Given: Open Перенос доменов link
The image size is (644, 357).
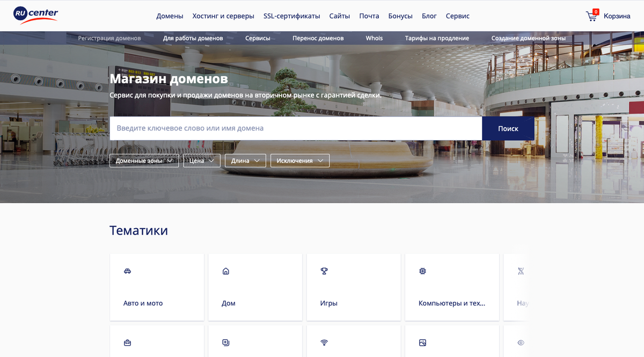Looking at the screenshot, I should (318, 38).
